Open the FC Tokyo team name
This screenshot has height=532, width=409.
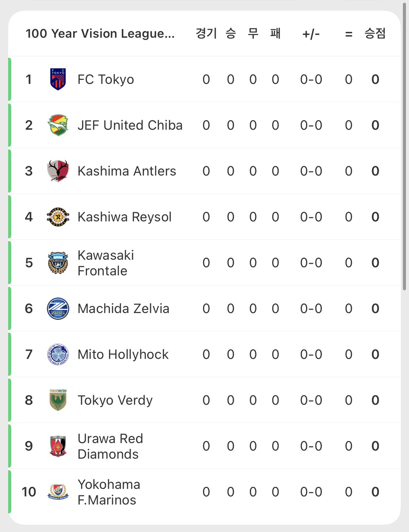pos(106,80)
